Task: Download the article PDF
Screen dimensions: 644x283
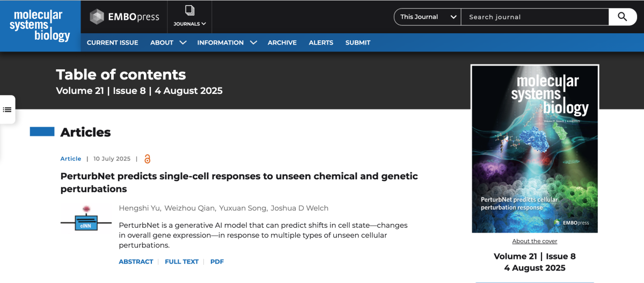Action: [217, 262]
